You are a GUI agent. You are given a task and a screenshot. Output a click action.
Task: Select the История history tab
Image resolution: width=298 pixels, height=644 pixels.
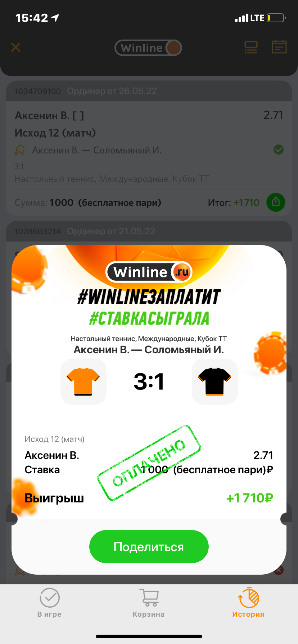248,602
